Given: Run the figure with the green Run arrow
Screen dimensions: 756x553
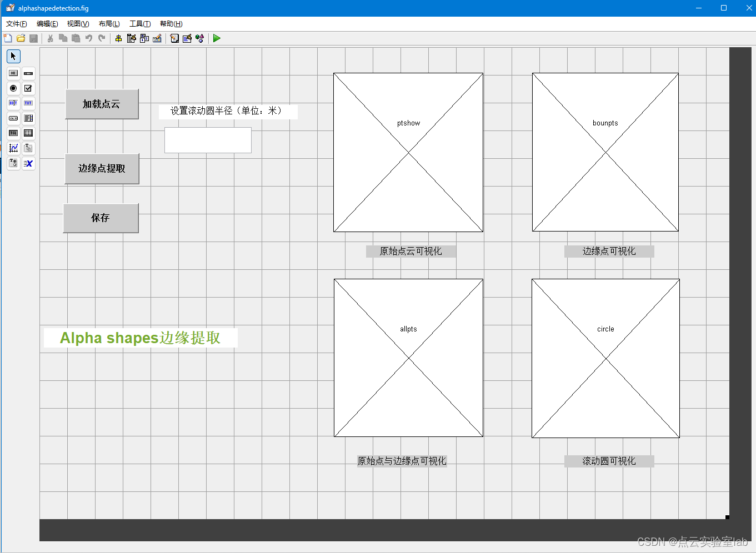Looking at the screenshot, I should 217,38.
